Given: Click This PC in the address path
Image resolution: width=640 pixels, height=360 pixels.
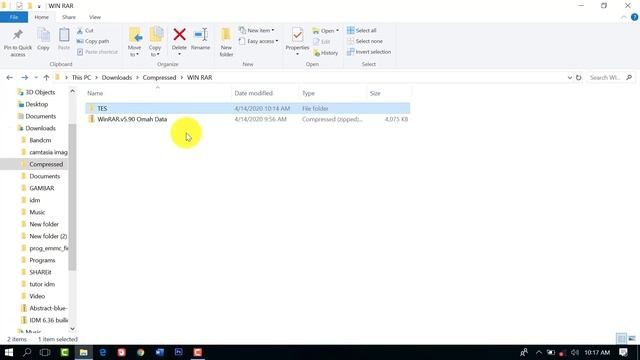Looking at the screenshot, I should point(81,78).
